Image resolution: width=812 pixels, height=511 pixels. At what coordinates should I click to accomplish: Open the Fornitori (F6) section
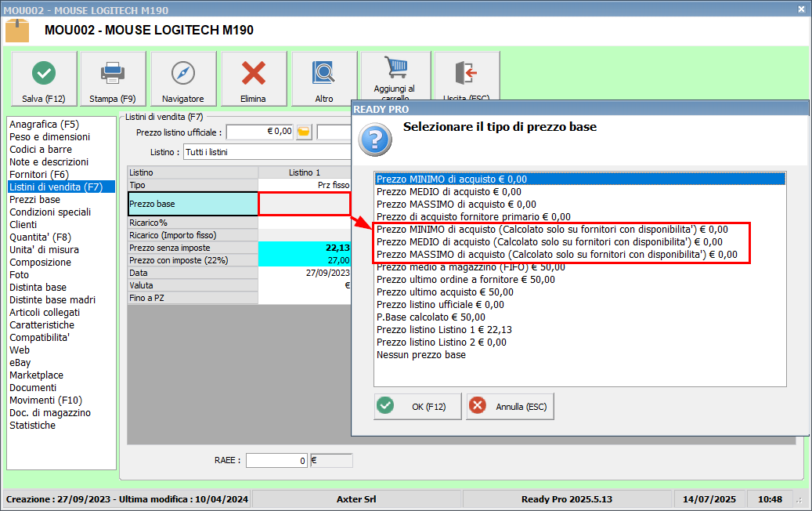tap(39, 175)
